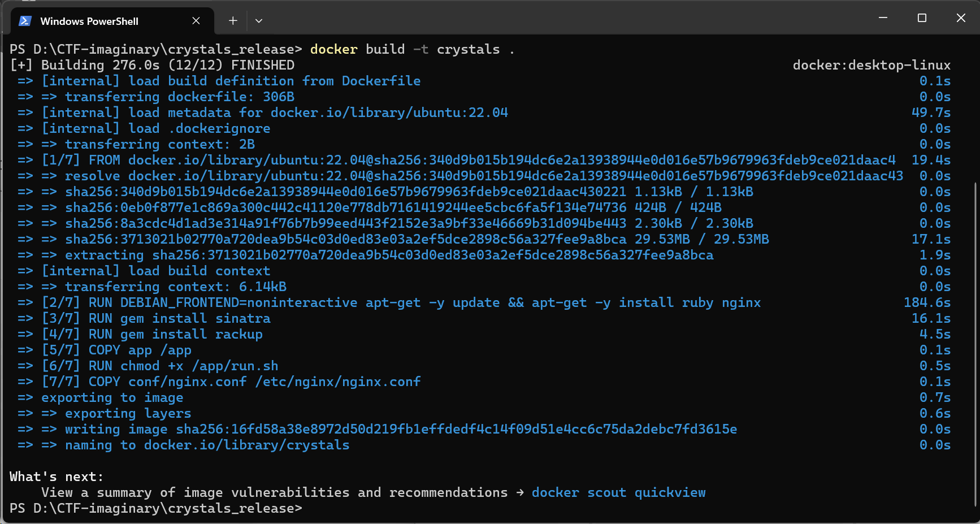Image resolution: width=980 pixels, height=524 pixels.
Task: Minimize the terminal window
Action: tap(883, 18)
